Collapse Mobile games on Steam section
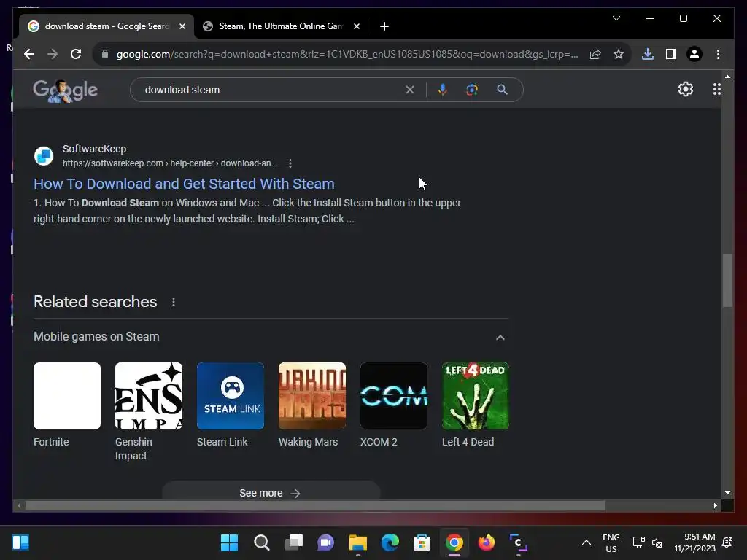 tap(500, 338)
